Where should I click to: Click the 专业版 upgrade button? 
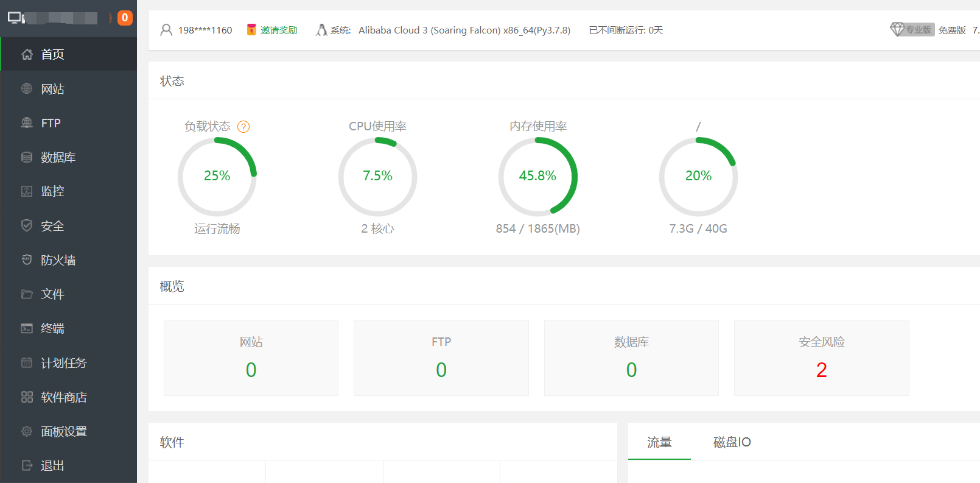(912, 29)
